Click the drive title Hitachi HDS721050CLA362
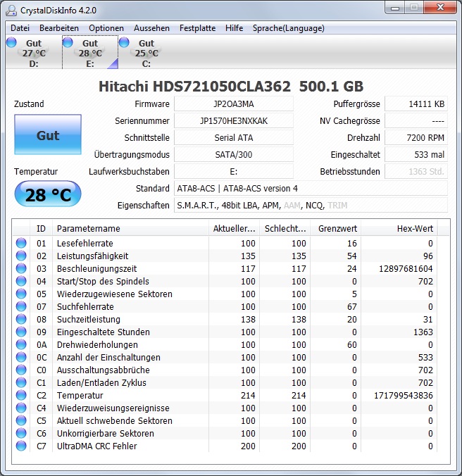 pos(194,87)
